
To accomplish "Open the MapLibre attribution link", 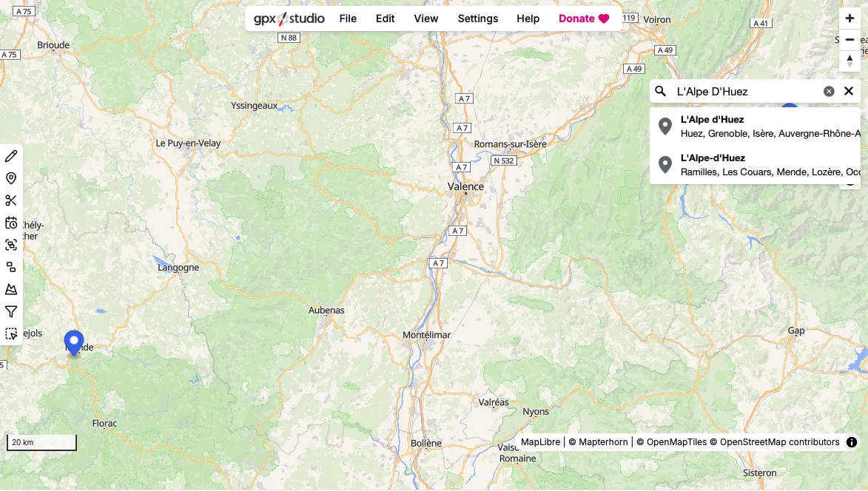I will [540, 441].
